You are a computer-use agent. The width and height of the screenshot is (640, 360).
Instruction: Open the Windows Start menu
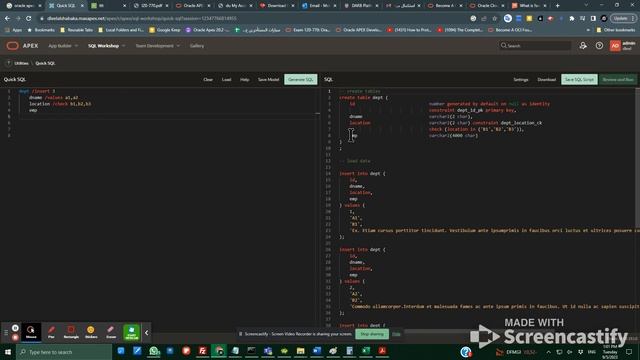coord(8,352)
